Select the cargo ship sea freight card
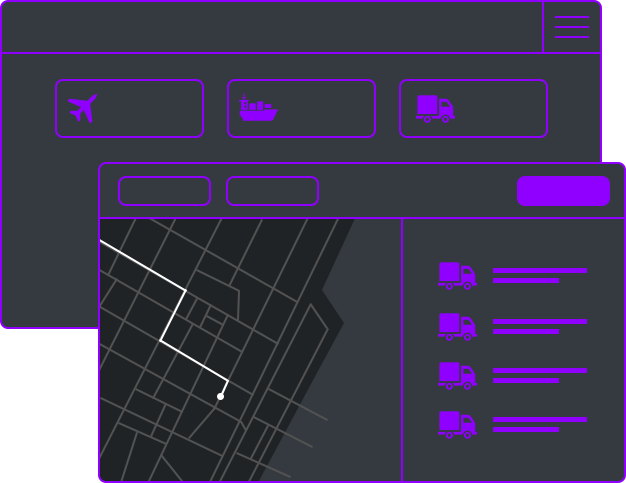Image resolution: width=626 pixels, height=483 pixels. pyautogui.click(x=301, y=109)
